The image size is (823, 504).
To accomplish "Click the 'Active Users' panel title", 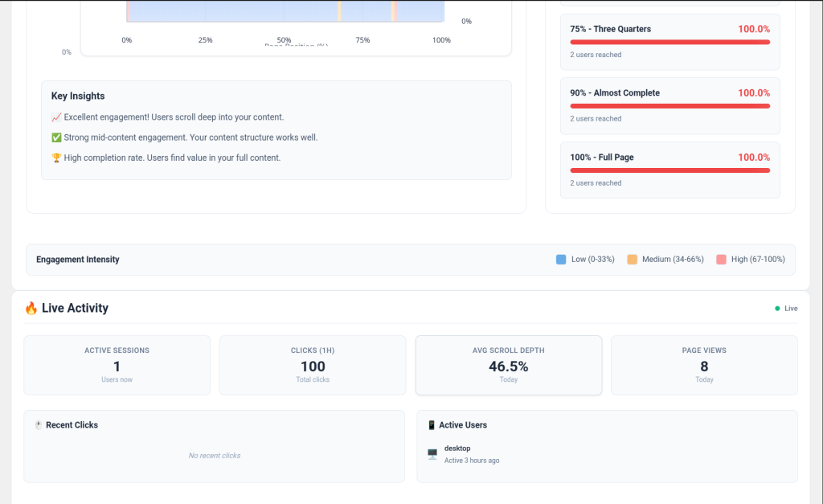I will 463,424.
